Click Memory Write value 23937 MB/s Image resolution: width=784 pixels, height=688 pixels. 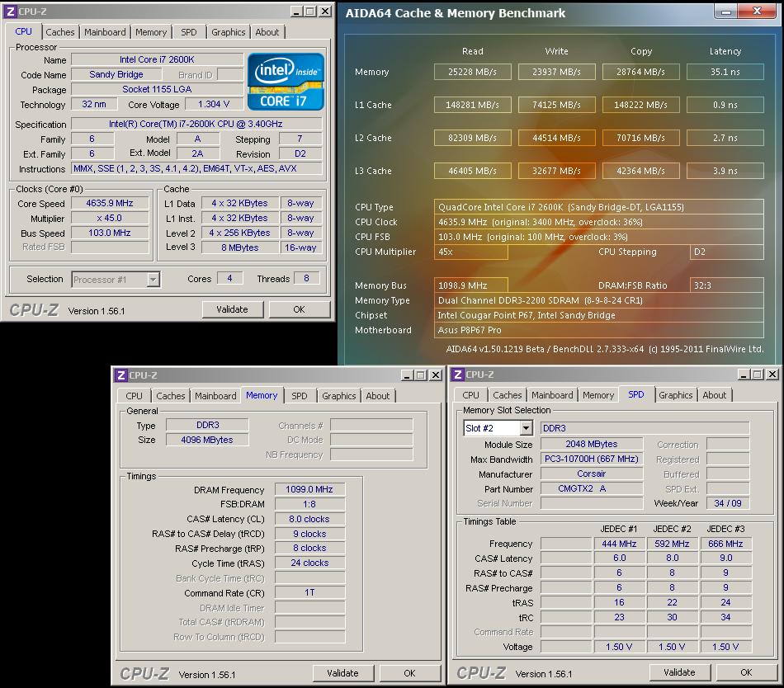point(556,72)
